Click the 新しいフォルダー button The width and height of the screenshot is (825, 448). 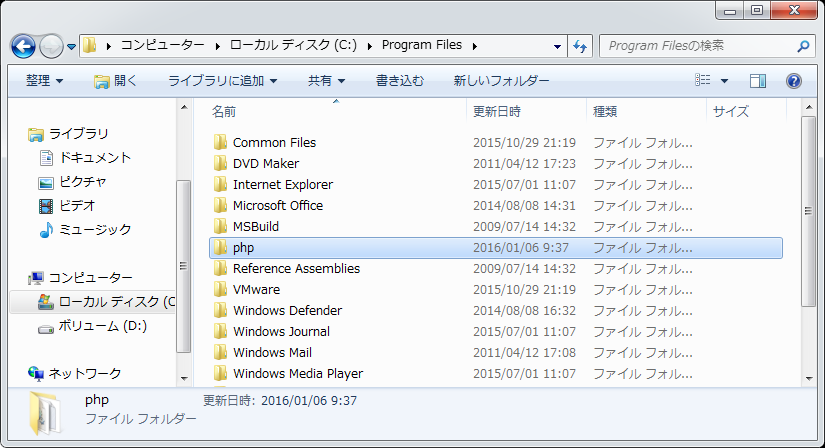pos(501,80)
